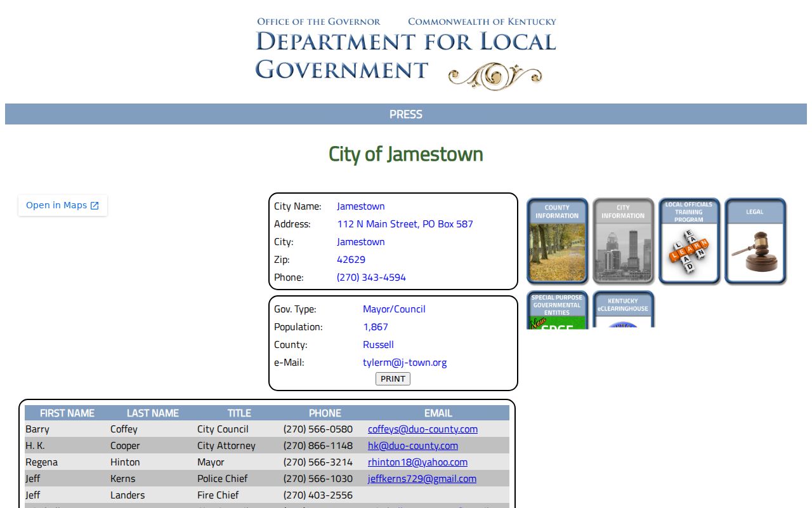Click phone (270) 566-0580
Image resolution: width=812 pixels, height=508 pixels.
click(318, 429)
